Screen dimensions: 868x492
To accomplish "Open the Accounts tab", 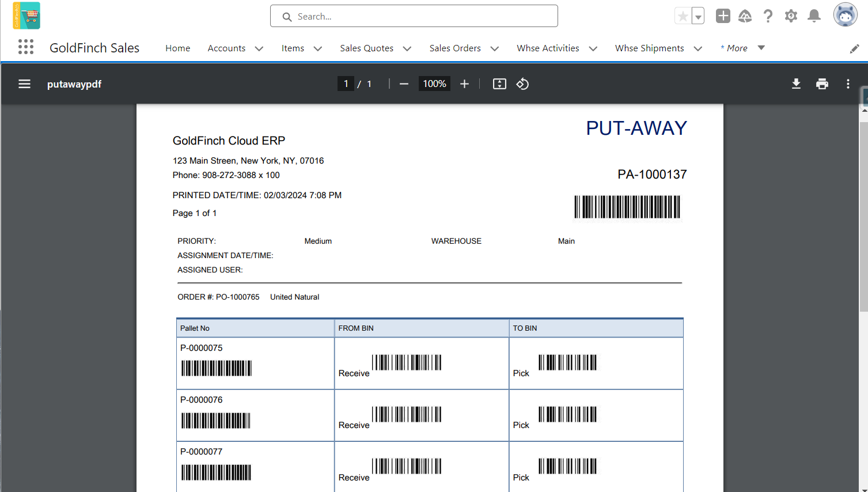I will (x=226, y=48).
